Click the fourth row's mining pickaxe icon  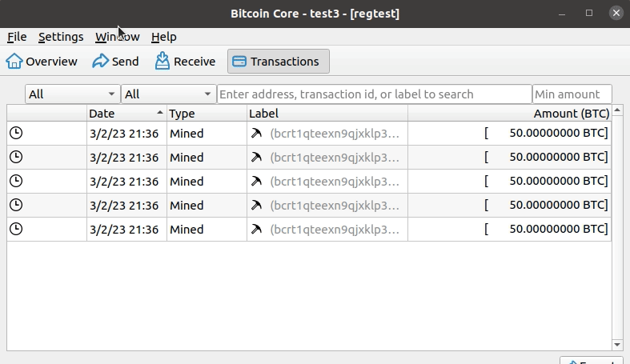coord(256,205)
